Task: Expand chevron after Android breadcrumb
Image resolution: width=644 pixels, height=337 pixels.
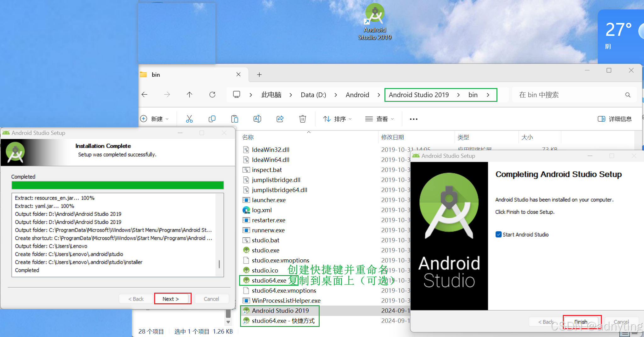Action: [379, 95]
